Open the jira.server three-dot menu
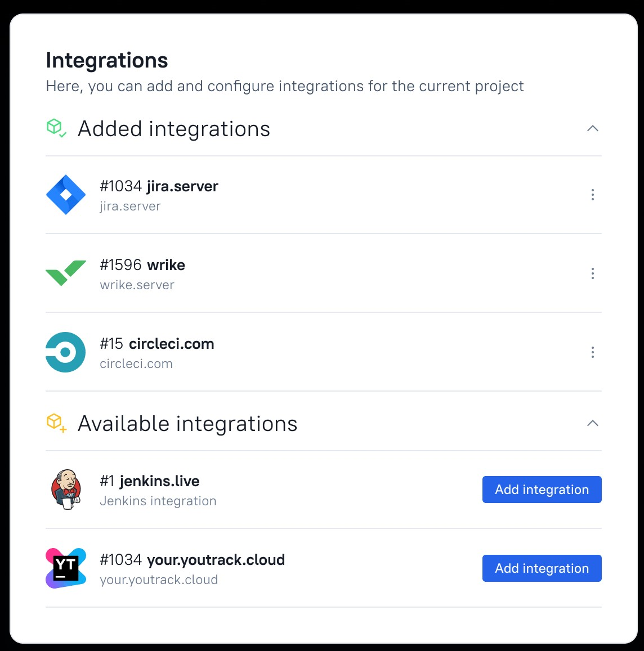The height and width of the screenshot is (651, 644). [592, 195]
